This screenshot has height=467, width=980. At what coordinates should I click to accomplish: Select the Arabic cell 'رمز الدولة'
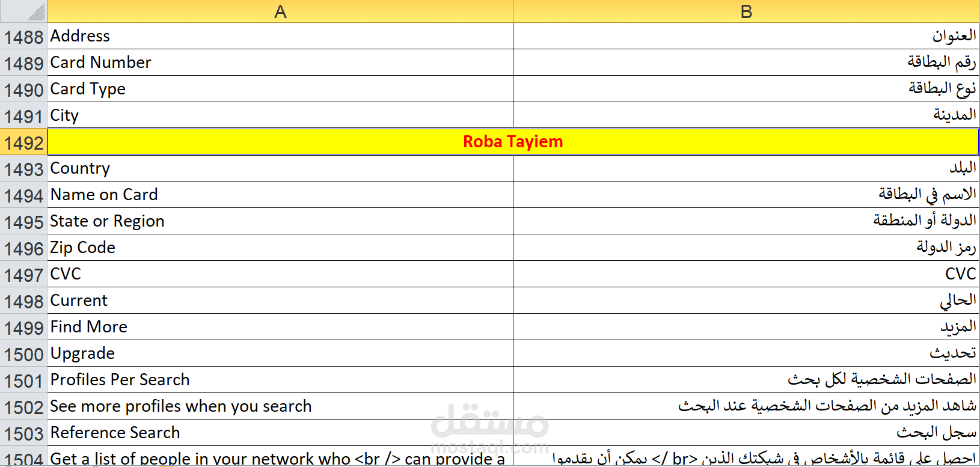click(746, 248)
